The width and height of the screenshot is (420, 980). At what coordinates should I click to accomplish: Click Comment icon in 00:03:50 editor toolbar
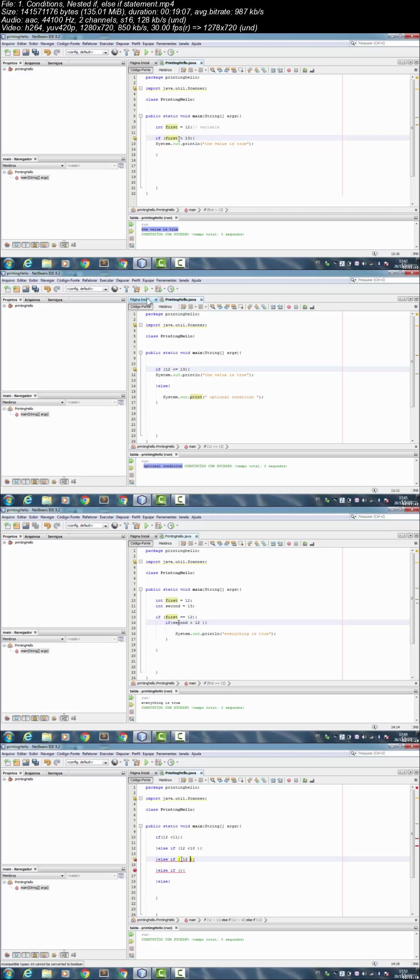pos(305,70)
